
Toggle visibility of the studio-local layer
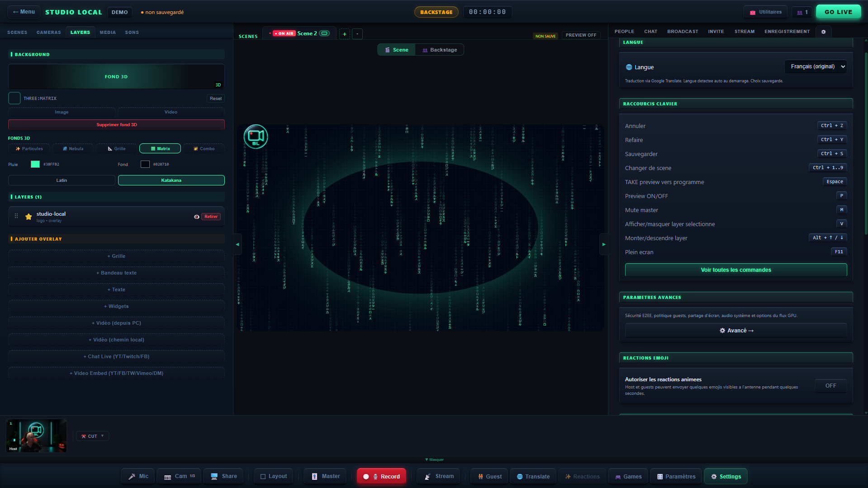click(x=196, y=217)
